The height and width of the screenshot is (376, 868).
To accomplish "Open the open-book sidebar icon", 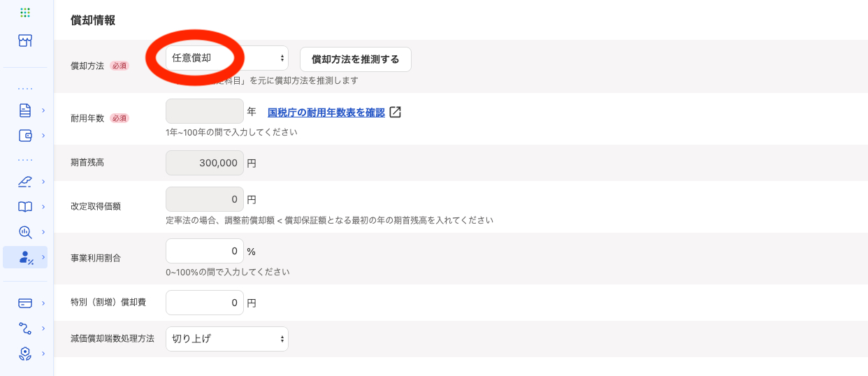I will (x=25, y=207).
